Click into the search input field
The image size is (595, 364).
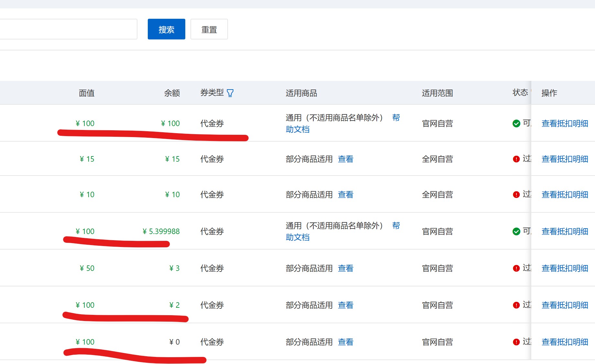(x=68, y=29)
